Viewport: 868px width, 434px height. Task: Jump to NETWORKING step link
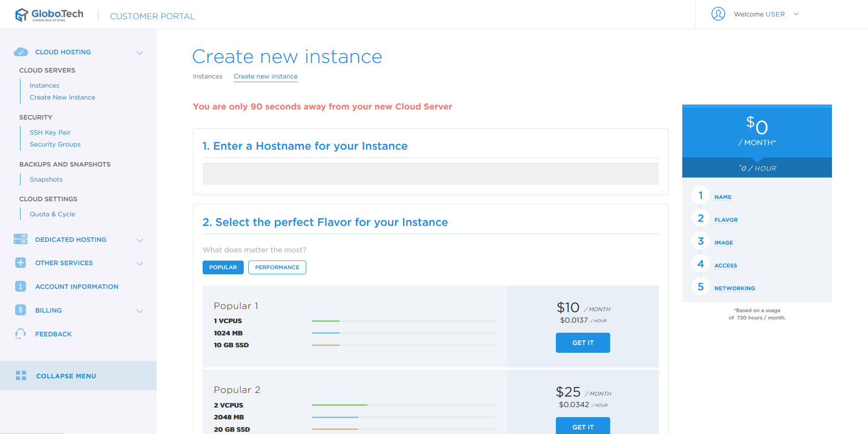735,288
